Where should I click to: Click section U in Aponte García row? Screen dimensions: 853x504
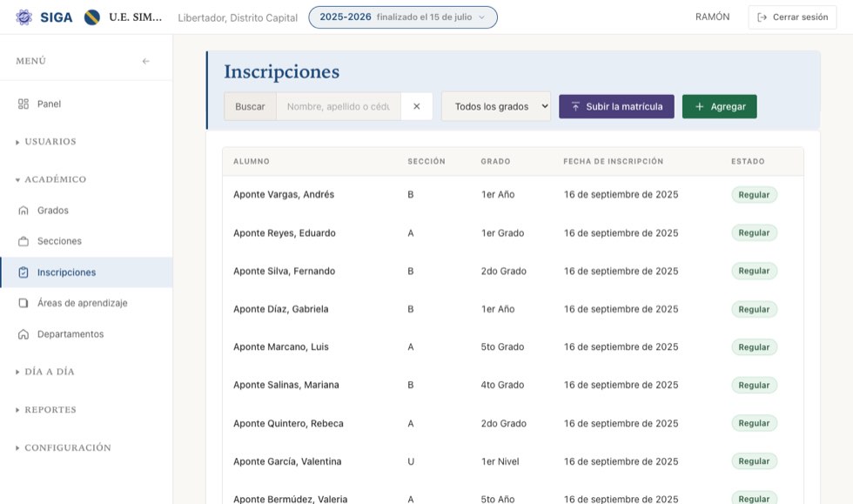pyautogui.click(x=411, y=461)
